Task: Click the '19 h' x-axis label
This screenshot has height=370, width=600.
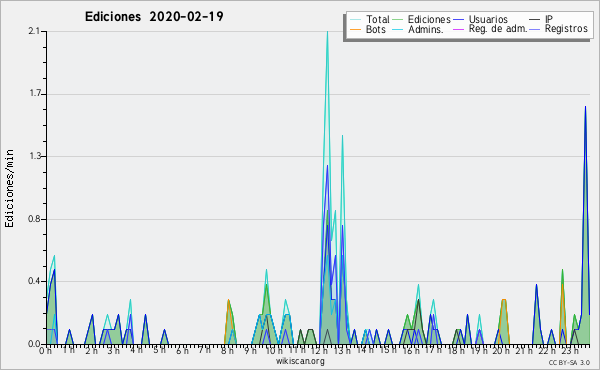Action: click(479, 351)
